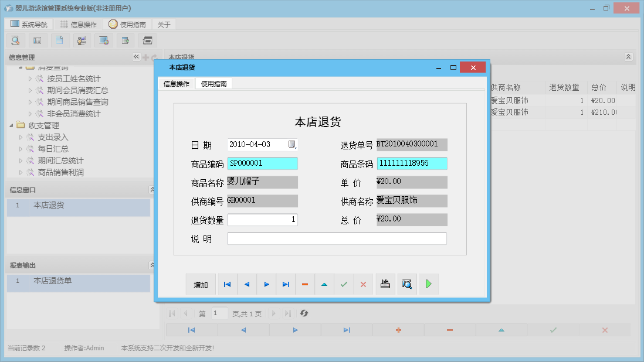The image size is (644, 362).
Task: Open print preview in the retreat dialog
Action: click(x=406, y=284)
